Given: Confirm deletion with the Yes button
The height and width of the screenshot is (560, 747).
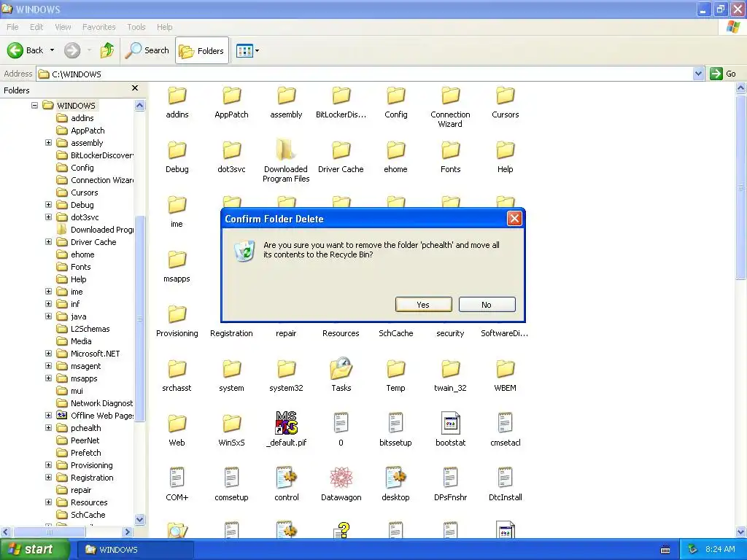Looking at the screenshot, I should point(424,305).
